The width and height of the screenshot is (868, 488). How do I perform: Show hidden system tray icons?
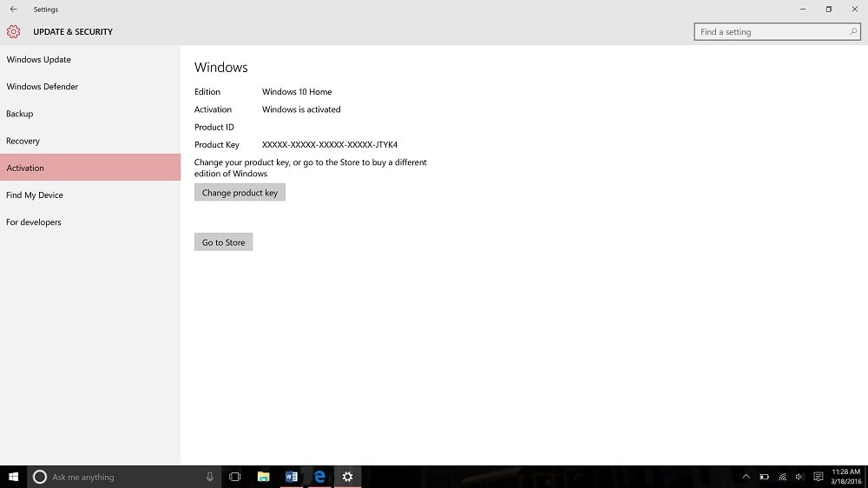pyautogui.click(x=746, y=477)
